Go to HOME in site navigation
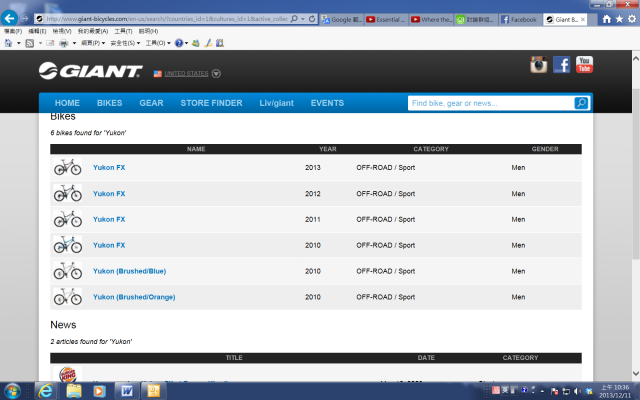 click(67, 103)
